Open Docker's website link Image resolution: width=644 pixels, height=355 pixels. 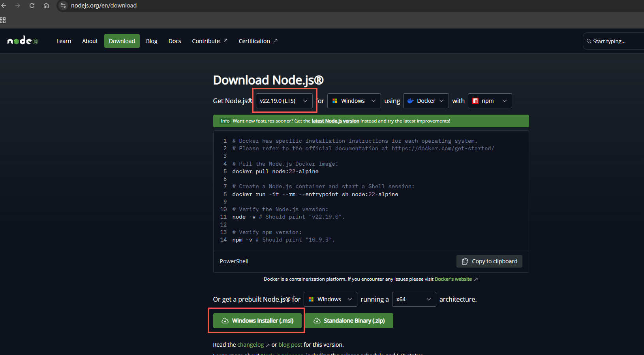point(453,279)
